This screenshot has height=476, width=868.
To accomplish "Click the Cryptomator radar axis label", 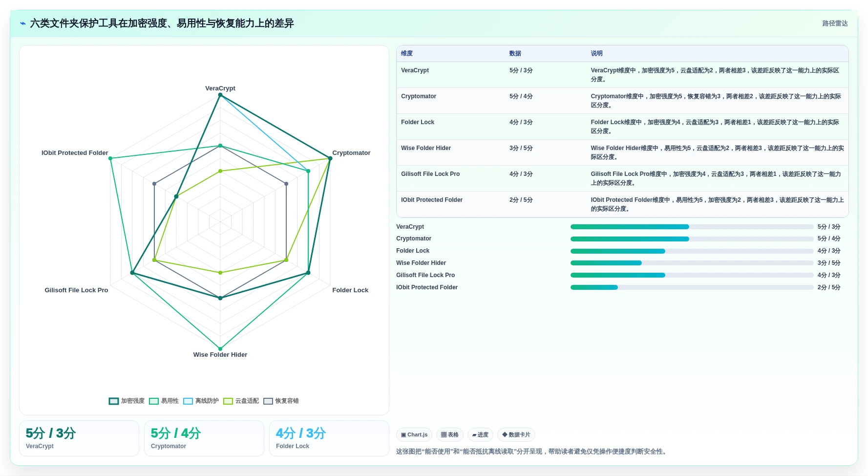I will coord(351,153).
